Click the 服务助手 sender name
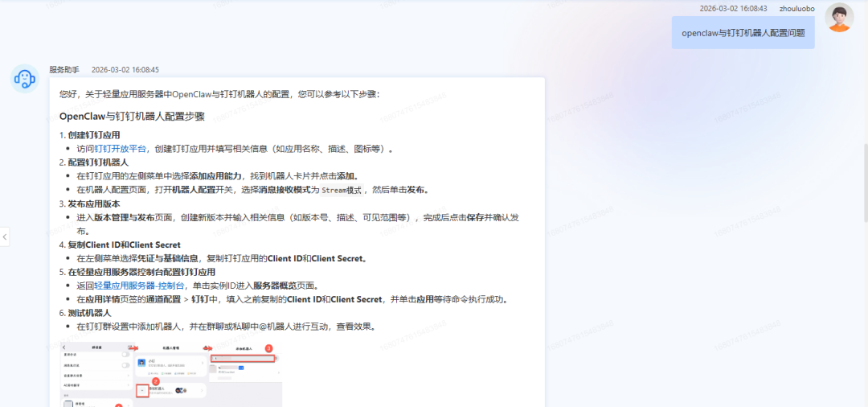The width and height of the screenshot is (868, 407). pyautogui.click(x=64, y=70)
